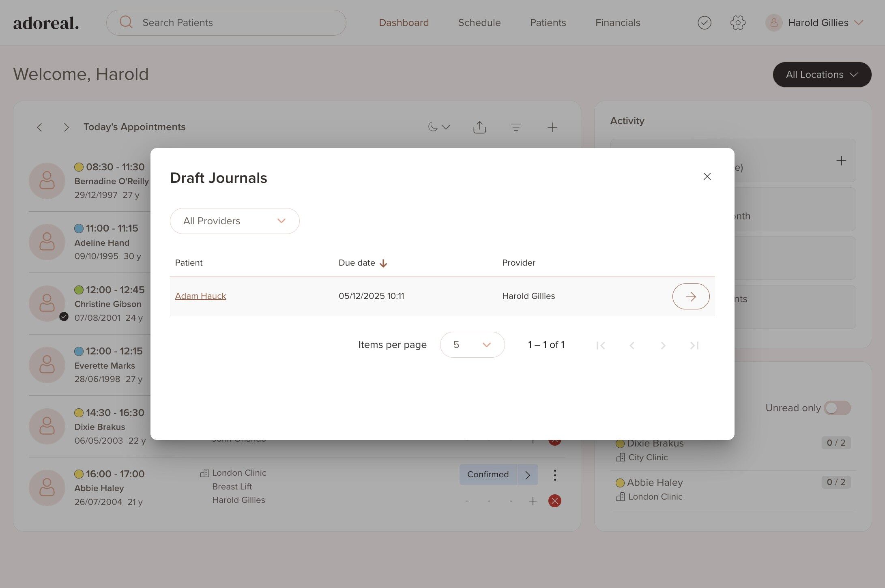Click the Confirmed status button
This screenshot has width=885, height=588.
pyautogui.click(x=488, y=474)
